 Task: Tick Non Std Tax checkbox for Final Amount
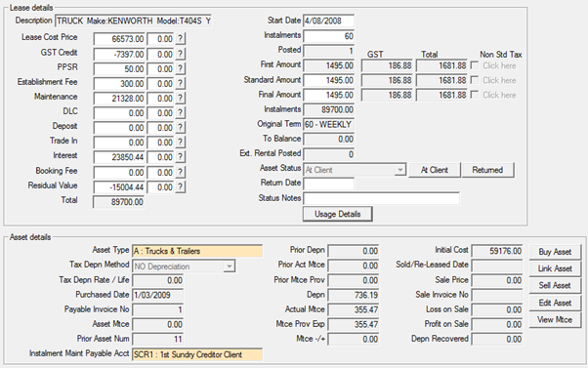[x=475, y=95]
